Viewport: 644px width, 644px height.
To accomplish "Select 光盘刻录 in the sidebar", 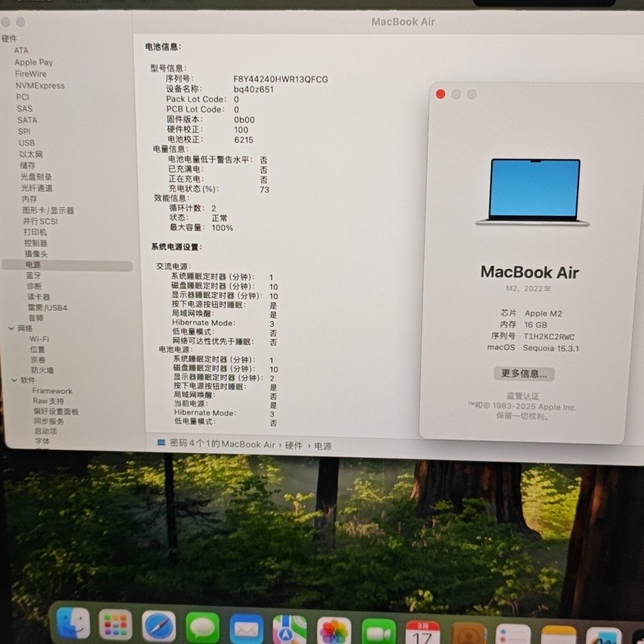I will point(36,177).
